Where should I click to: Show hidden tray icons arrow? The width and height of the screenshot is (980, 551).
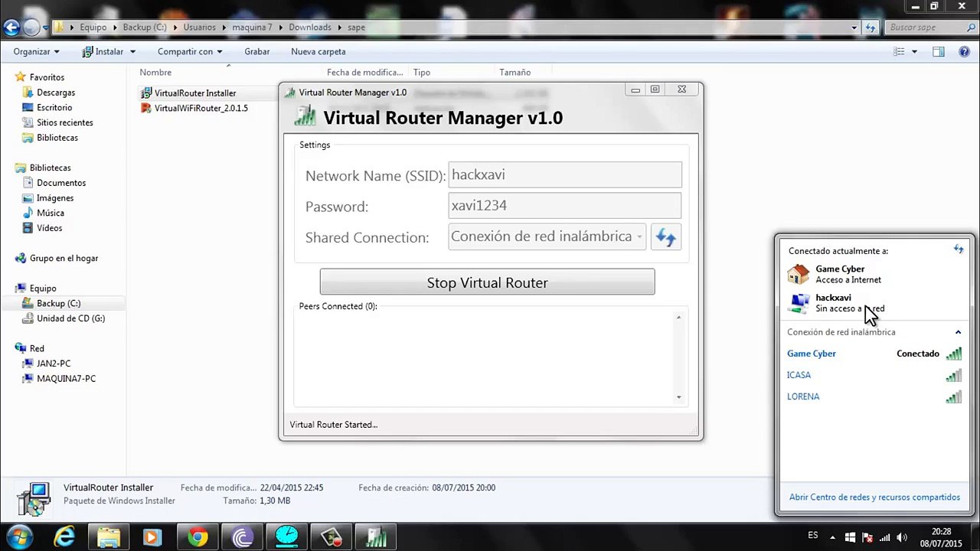pyautogui.click(x=835, y=537)
